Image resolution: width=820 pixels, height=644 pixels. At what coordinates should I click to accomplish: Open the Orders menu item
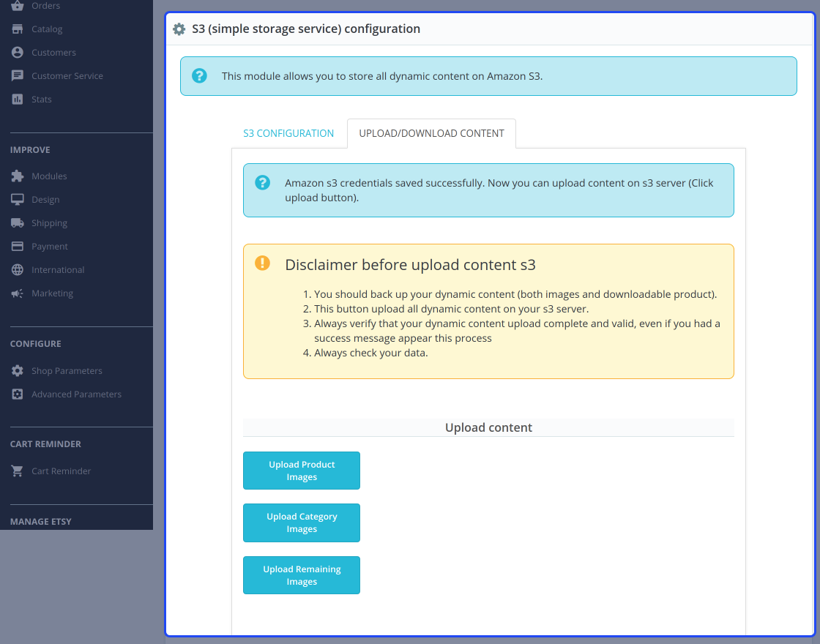click(45, 6)
